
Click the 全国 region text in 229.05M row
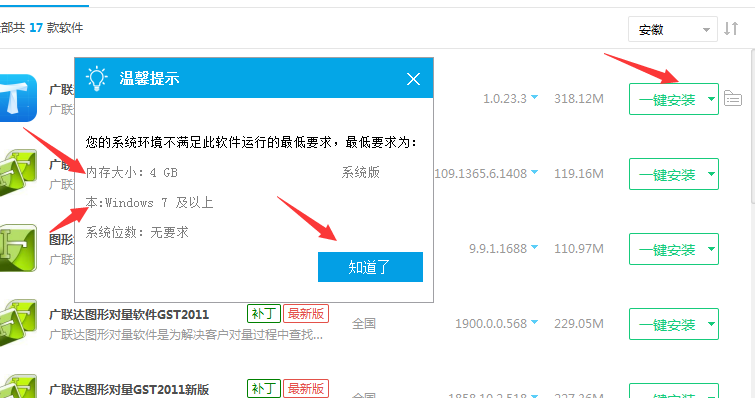(364, 324)
